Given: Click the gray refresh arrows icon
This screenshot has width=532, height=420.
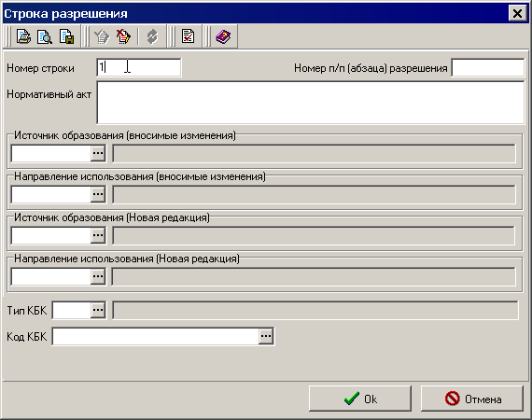Looking at the screenshot, I should coord(152,36).
